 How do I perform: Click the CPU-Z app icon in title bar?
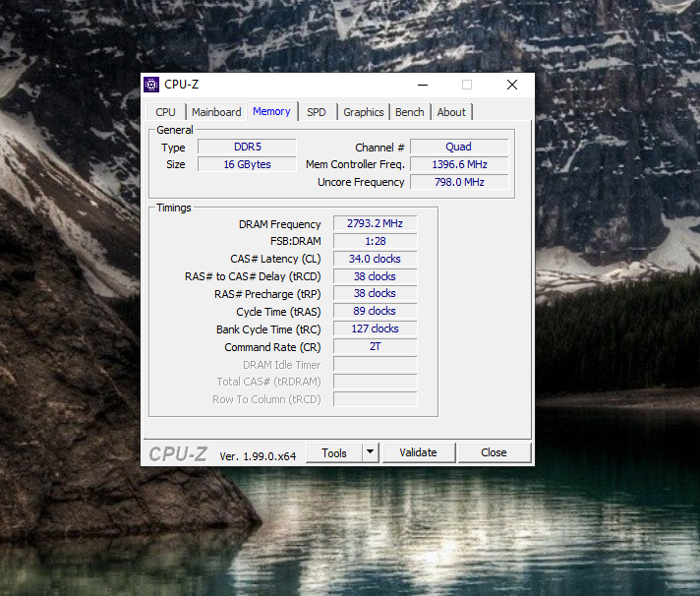(x=151, y=85)
